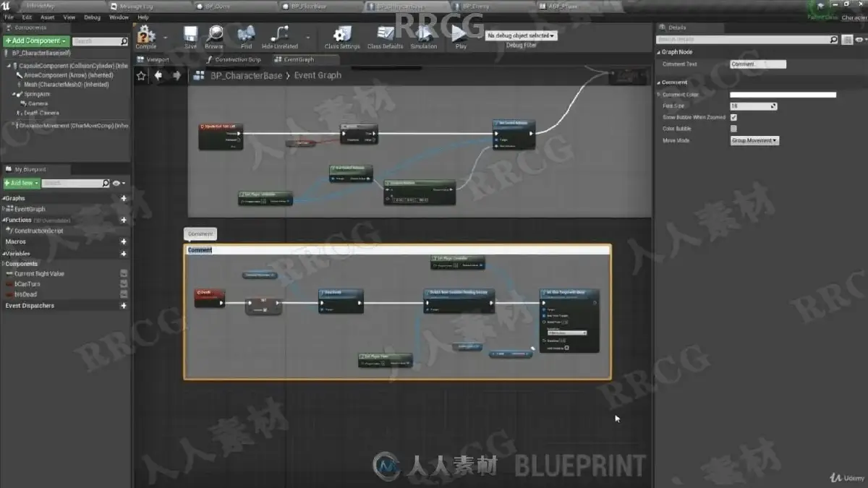Screen dimensions: 868x488
Task: Switch to BP_Enemy tab
Action: pyautogui.click(x=476, y=6)
